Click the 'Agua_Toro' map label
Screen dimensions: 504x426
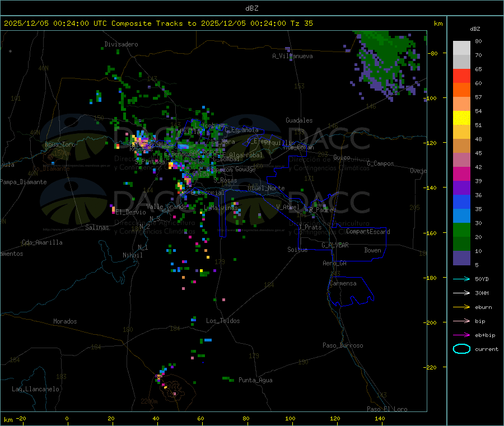point(60,144)
